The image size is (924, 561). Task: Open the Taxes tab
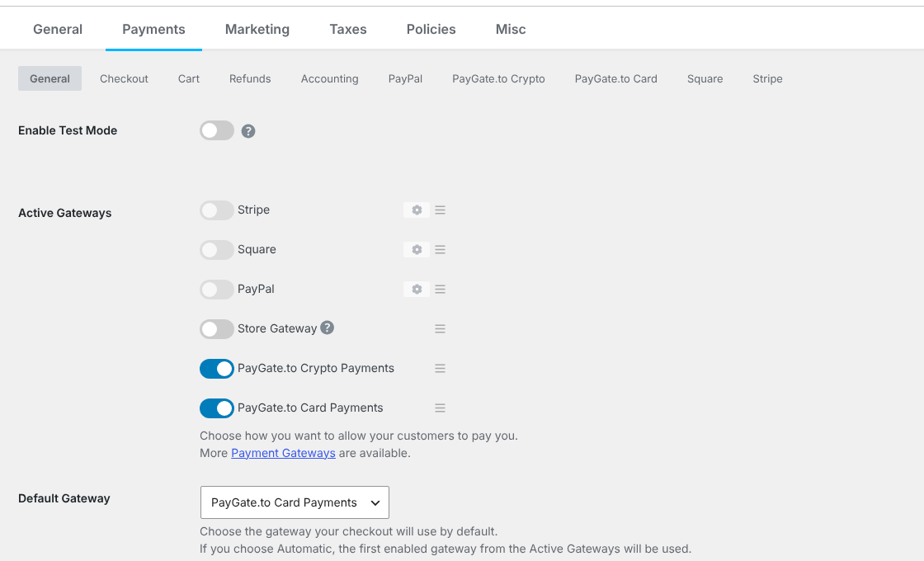pos(347,30)
